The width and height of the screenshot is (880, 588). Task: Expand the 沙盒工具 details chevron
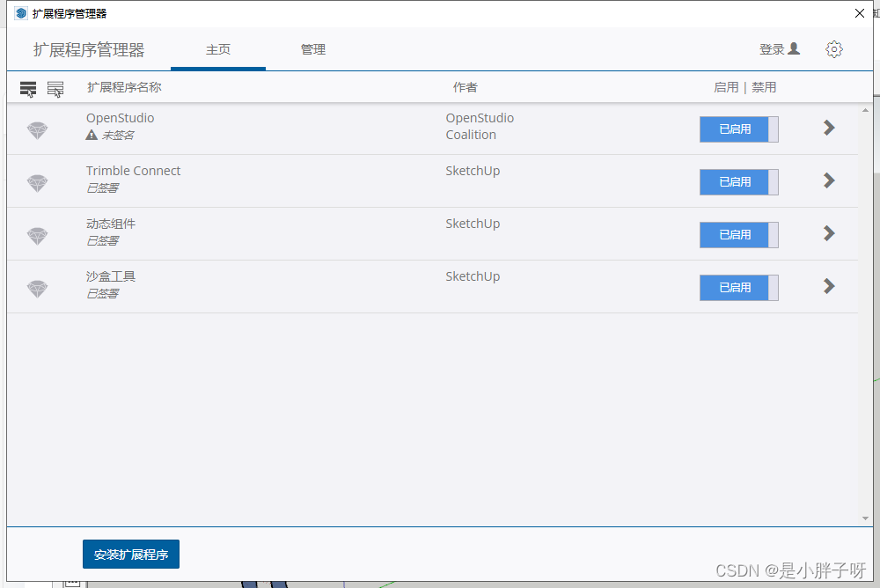[829, 286]
